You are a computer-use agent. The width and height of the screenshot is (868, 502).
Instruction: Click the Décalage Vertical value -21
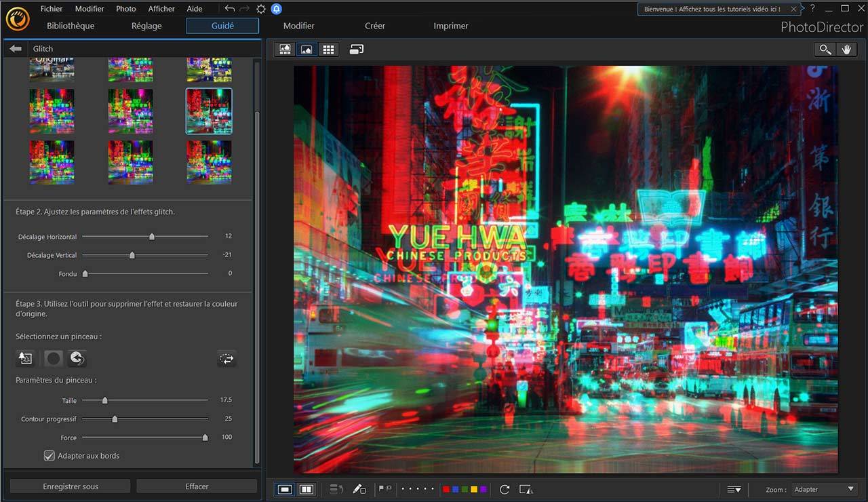227,255
